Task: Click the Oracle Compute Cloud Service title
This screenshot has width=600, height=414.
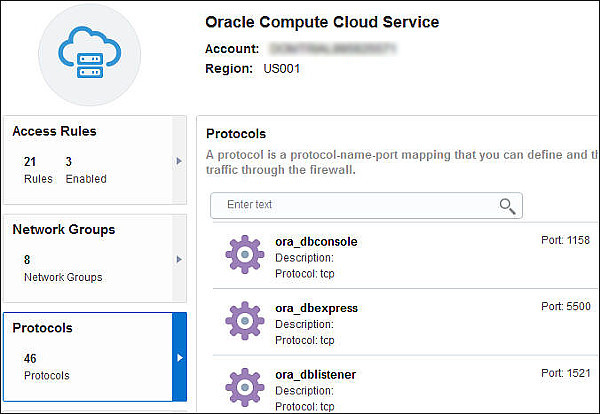Action: coord(322,22)
